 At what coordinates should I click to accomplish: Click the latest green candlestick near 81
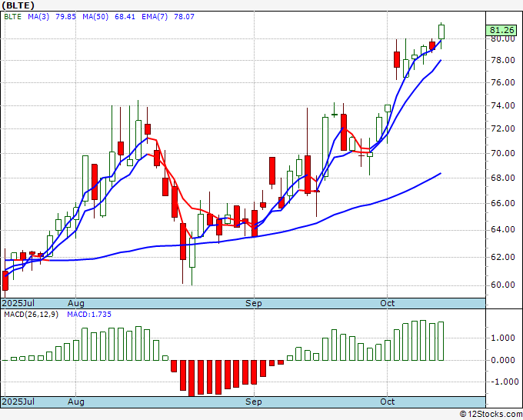[441, 32]
